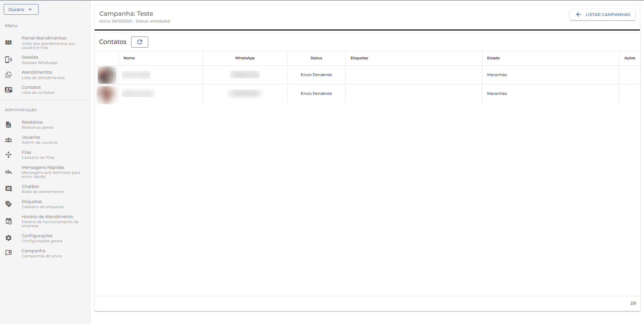
Task: Click the Painel Atendimentos dashboard icon
Action: (x=9, y=43)
